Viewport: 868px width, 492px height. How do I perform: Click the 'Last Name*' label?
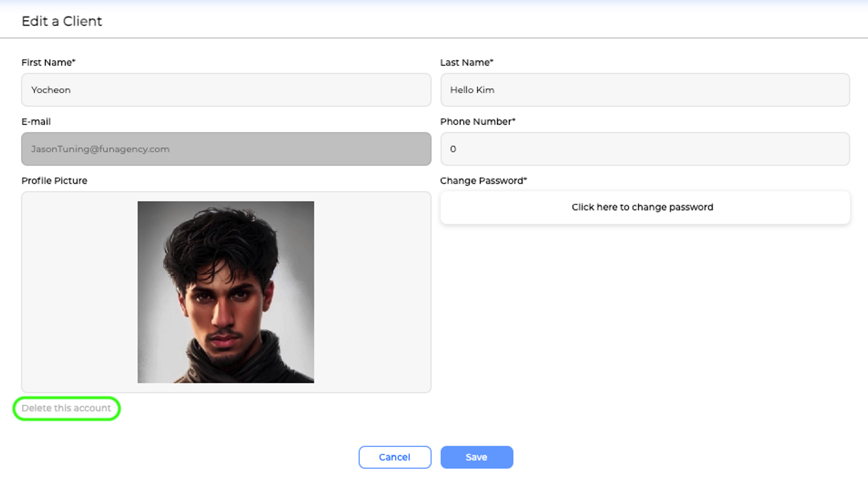tap(467, 62)
